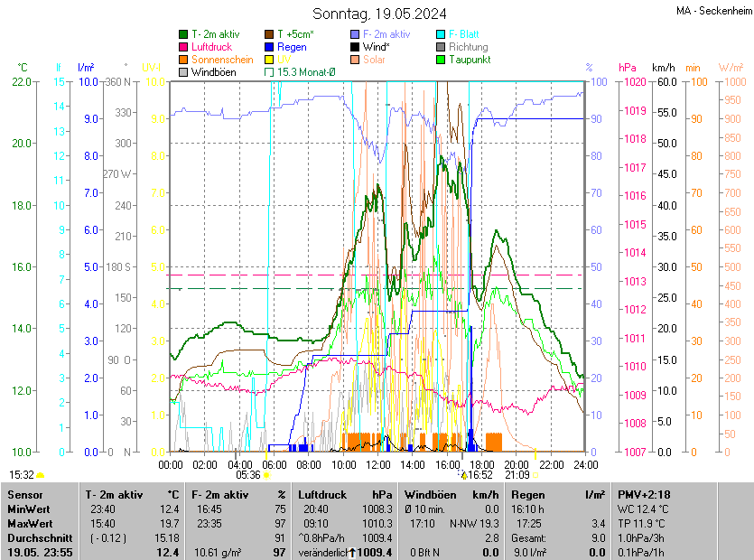Click the sunrise icon beside 05:36

pos(266,474)
